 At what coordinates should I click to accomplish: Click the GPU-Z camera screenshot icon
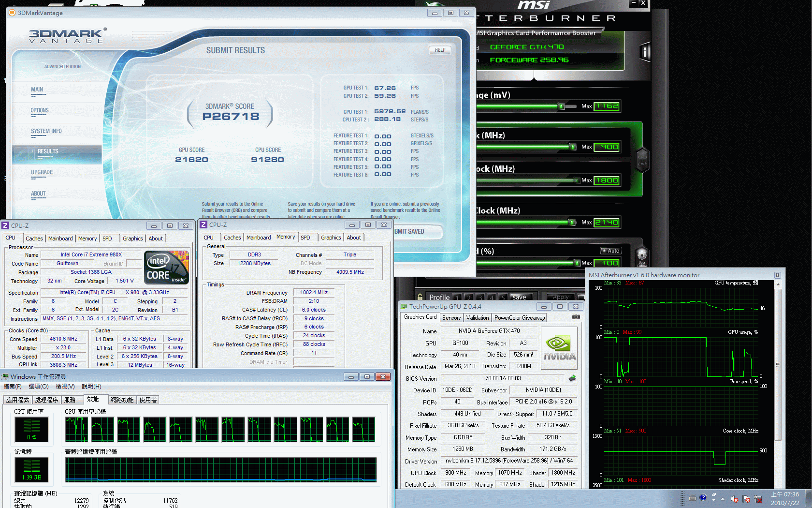[576, 317]
